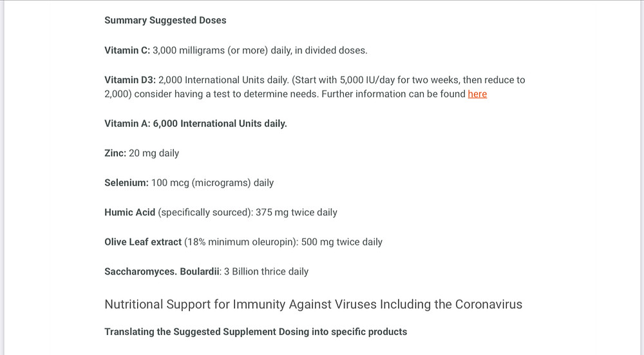This screenshot has height=355, width=644.
Task: Click the bold "Vitamin D3:" label
Action: point(130,80)
